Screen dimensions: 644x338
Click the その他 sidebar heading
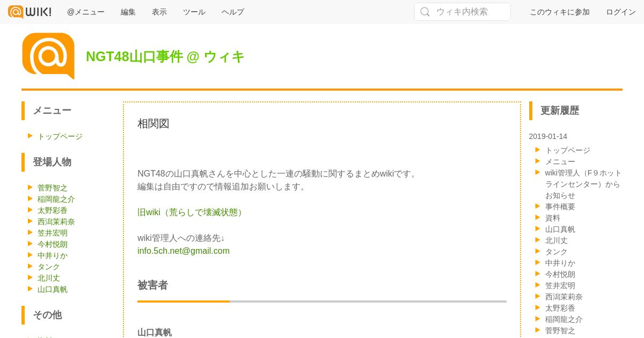pyautogui.click(x=47, y=315)
